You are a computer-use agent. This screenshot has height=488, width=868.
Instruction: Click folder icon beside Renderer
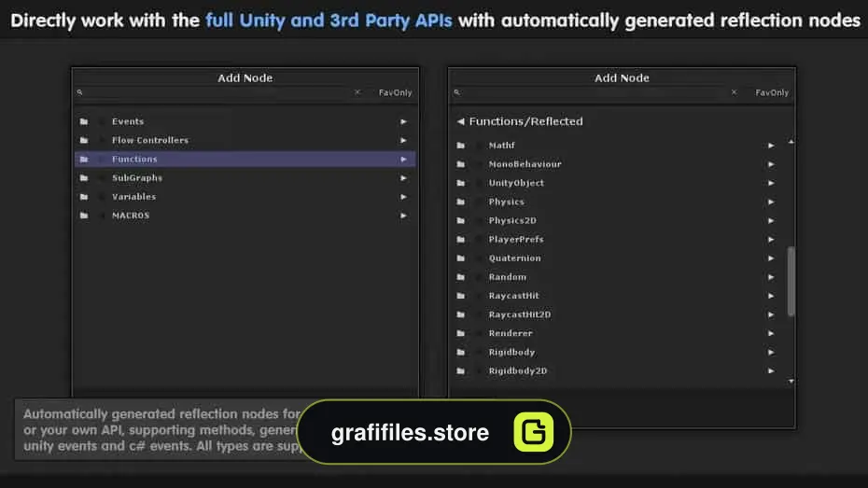click(460, 334)
